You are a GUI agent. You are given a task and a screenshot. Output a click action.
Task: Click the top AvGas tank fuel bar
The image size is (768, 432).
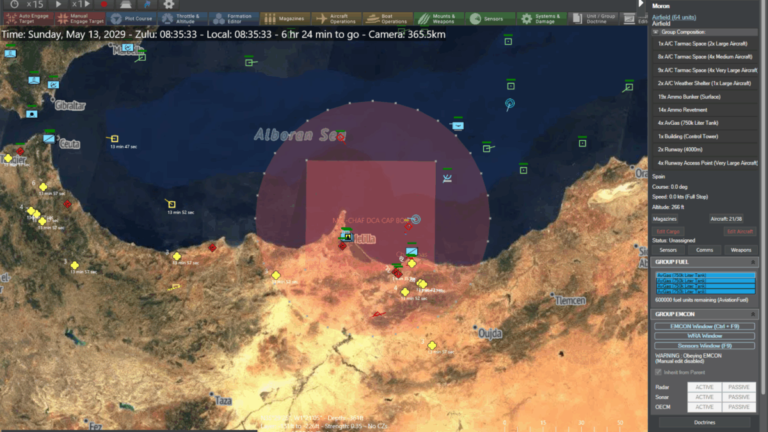pos(705,275)
